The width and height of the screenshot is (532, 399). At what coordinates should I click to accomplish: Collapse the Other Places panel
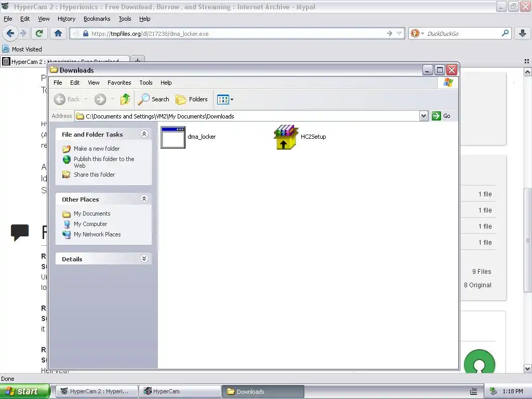(x=144, y=199)
